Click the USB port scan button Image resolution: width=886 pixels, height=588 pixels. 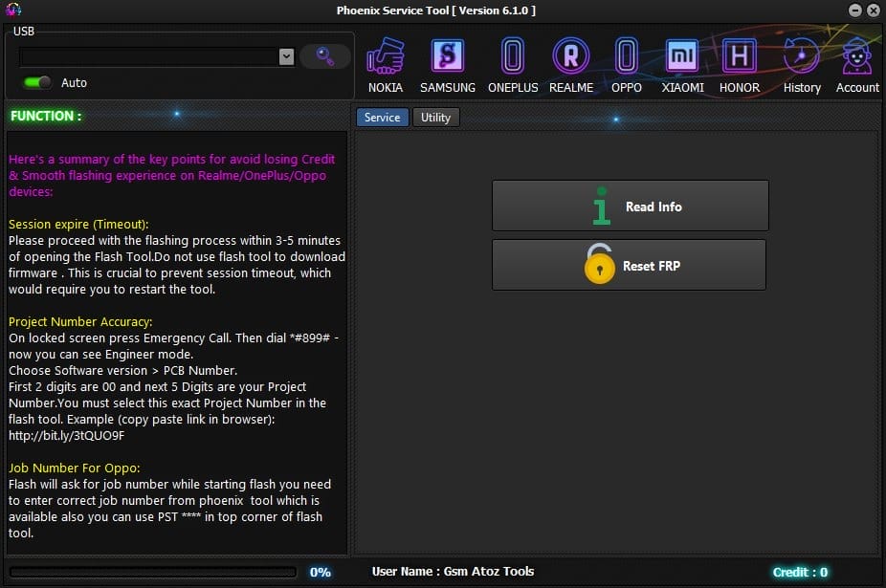click(324, 55)
